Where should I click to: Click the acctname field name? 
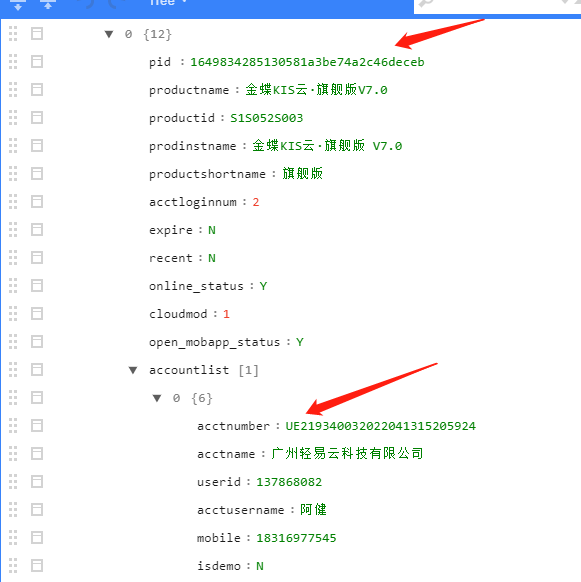click(226, 454)
